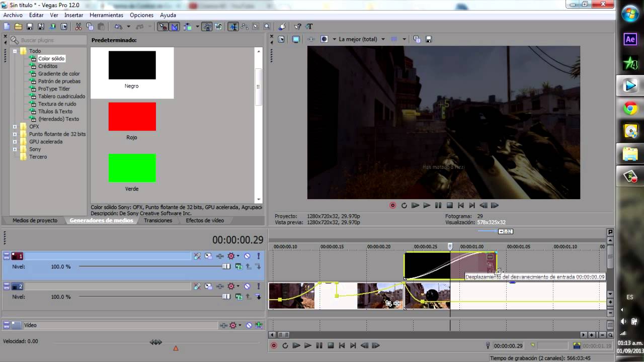644x362 pixels.
Task: Solo video track 2
Action: click(x=259, y=286)
